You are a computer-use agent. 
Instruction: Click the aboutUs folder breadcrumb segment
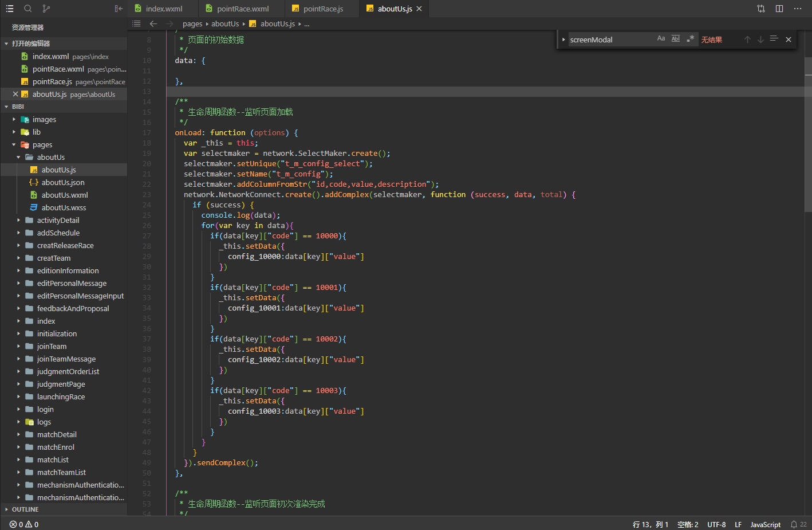pyautogui.click(x=225, y=23)
